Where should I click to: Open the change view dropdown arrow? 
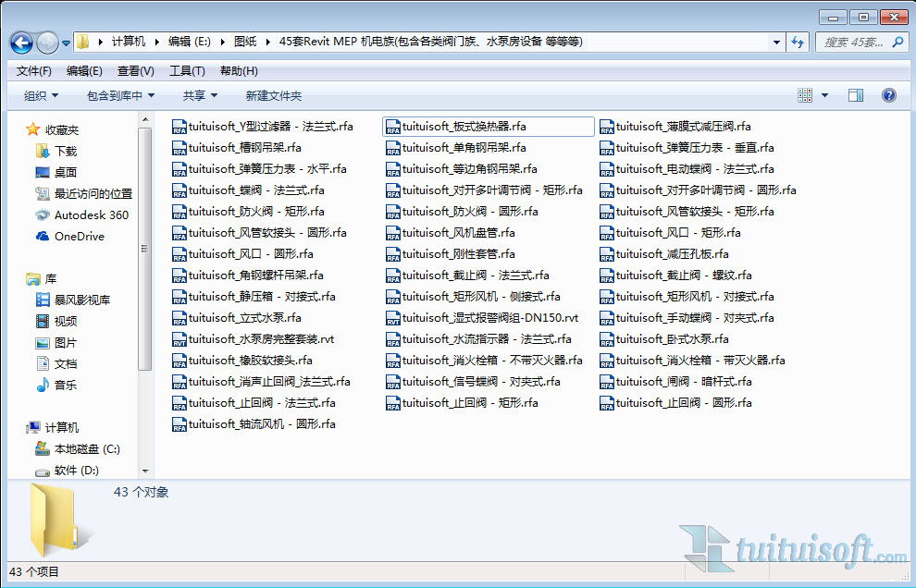click(x=824, y=95)
